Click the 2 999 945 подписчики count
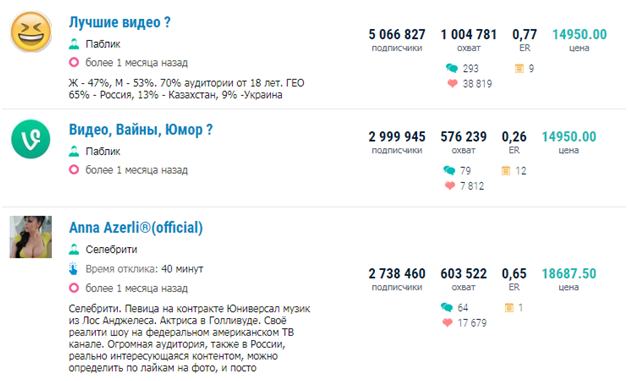 pyautogui.click(x=397, y=137)
